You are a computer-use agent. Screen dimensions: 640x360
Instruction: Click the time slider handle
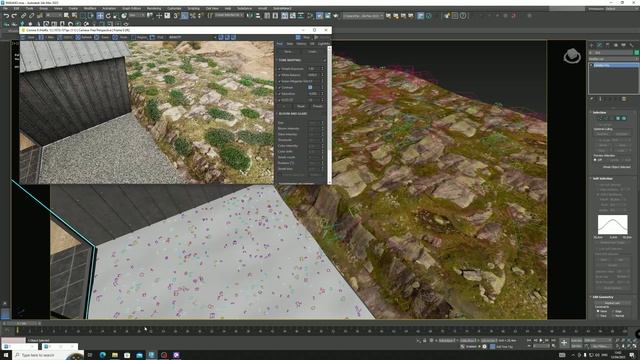21,323
